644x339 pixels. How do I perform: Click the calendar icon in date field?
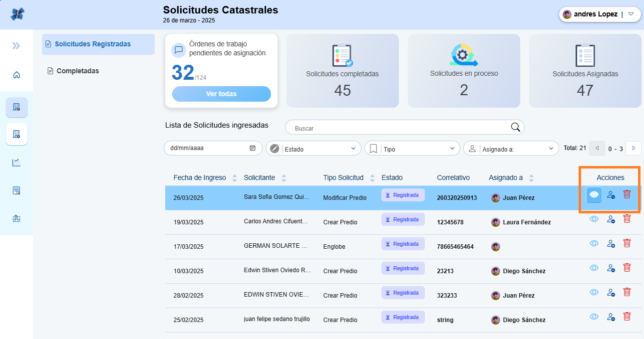tap(253, 148)
